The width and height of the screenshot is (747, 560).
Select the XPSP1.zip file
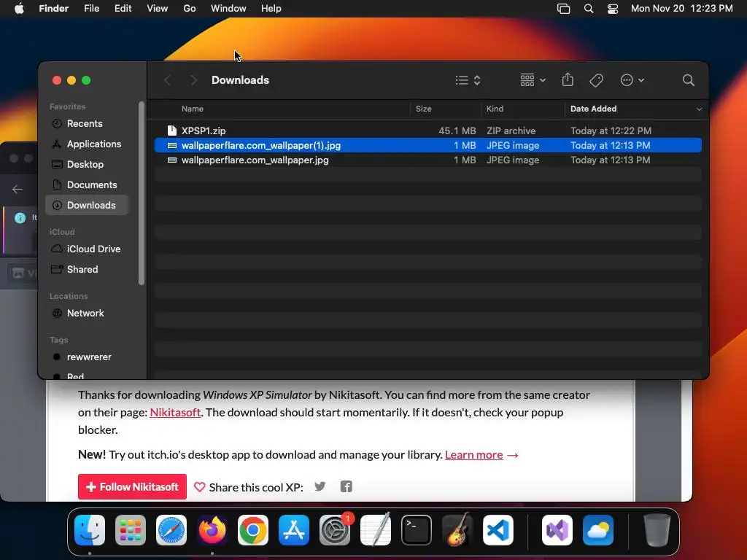pyautogui.click(x=427, y=131)
